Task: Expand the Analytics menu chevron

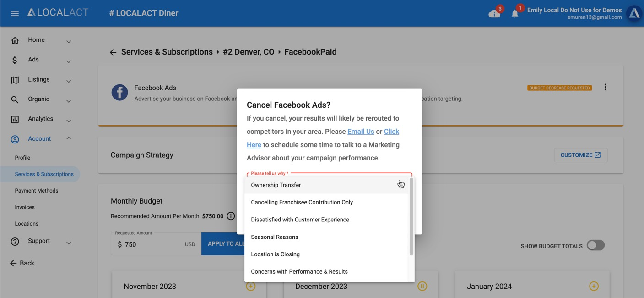Action: tap(69, 121)
